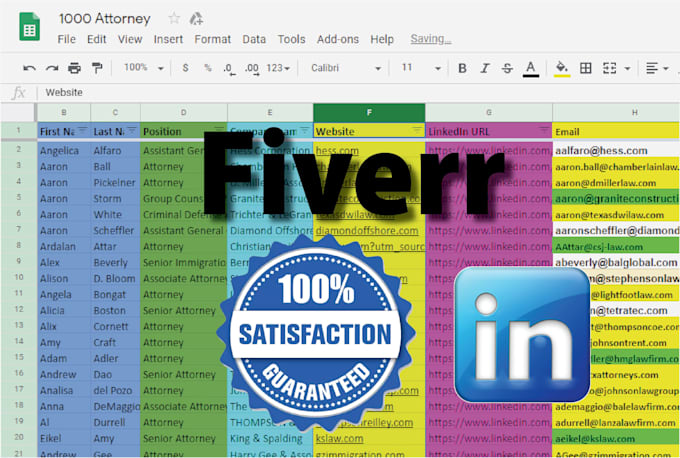The height and width of the screenshot is (458, 680).
Task: Open the Format menu
Action: click(212, 39)
